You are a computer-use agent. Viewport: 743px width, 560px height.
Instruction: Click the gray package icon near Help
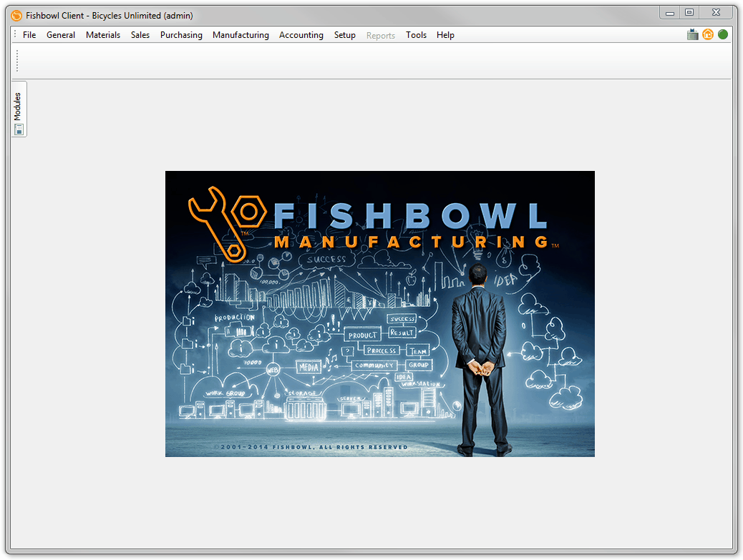pos(692,34)
